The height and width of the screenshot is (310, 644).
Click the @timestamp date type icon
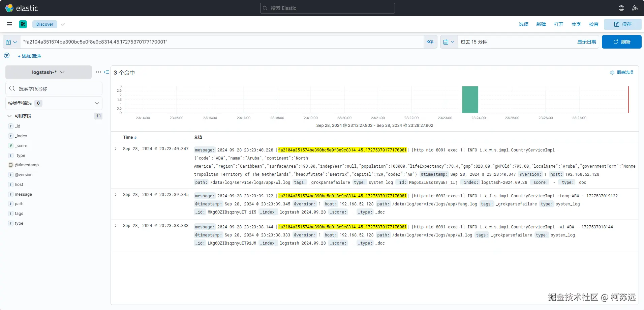pyautogui.click(x=11, y=165)
